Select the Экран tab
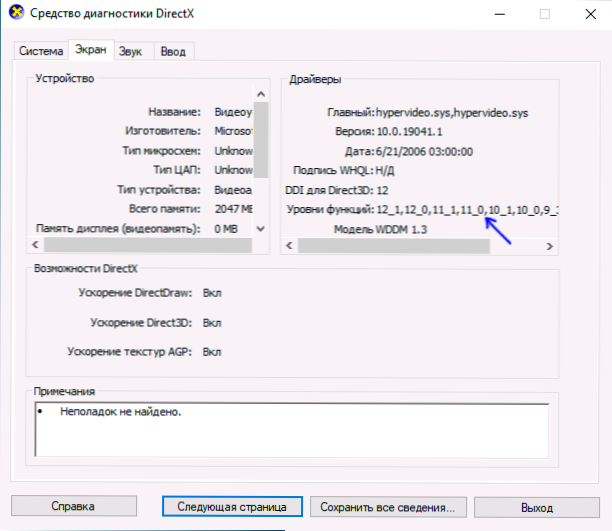Viewport: 612px width, 531px height. (91, 50)
